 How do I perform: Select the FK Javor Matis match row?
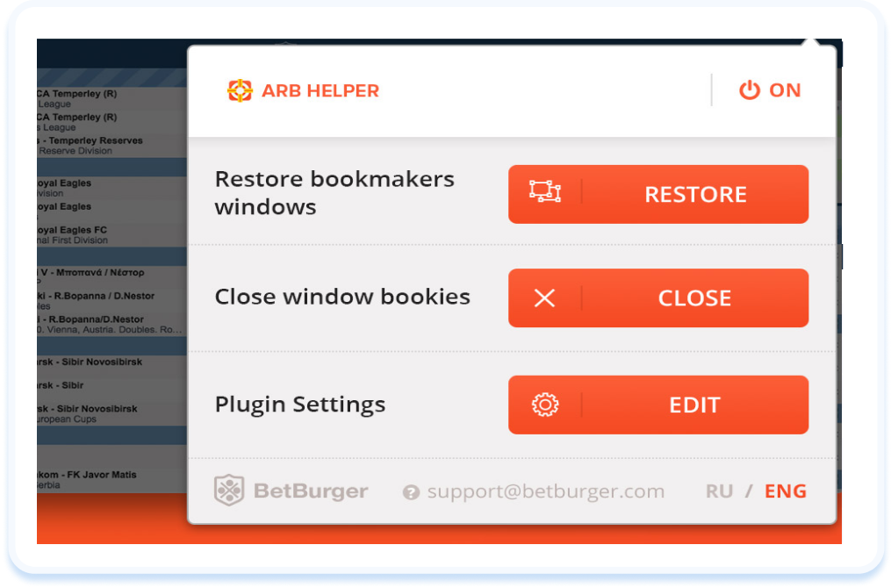(x=112, y=479)
